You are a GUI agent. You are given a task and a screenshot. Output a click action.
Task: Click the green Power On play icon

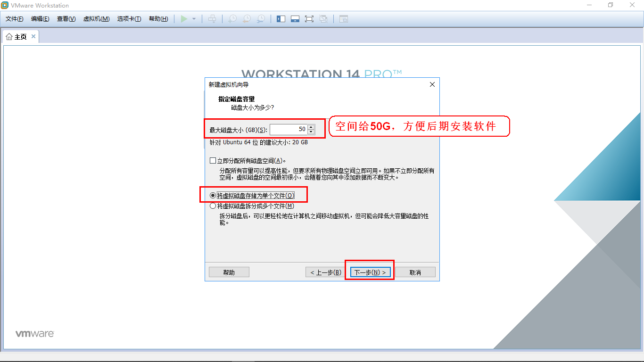(184, 19)
